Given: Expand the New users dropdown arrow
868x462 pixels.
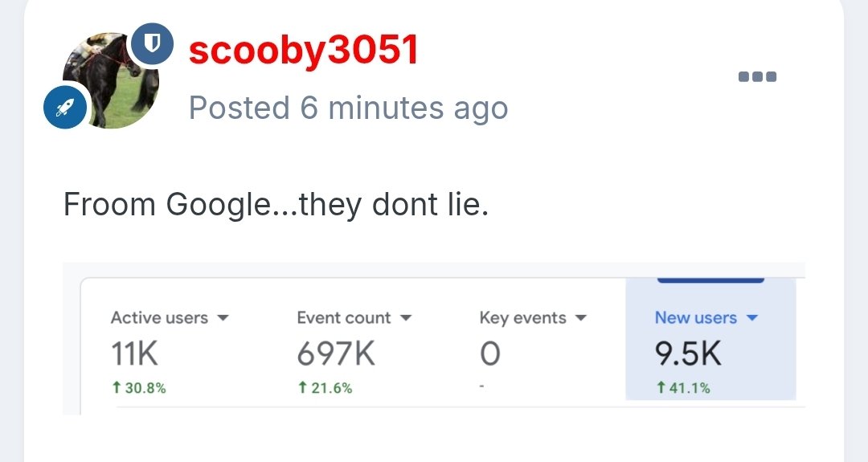Looking at the screenshot, I should 751,317.
